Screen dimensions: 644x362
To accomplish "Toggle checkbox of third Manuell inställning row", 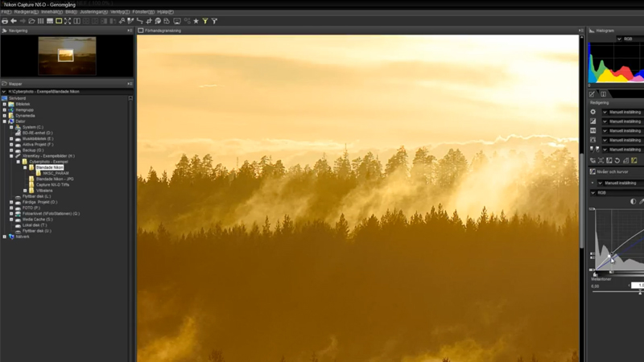I will (605, 130).
